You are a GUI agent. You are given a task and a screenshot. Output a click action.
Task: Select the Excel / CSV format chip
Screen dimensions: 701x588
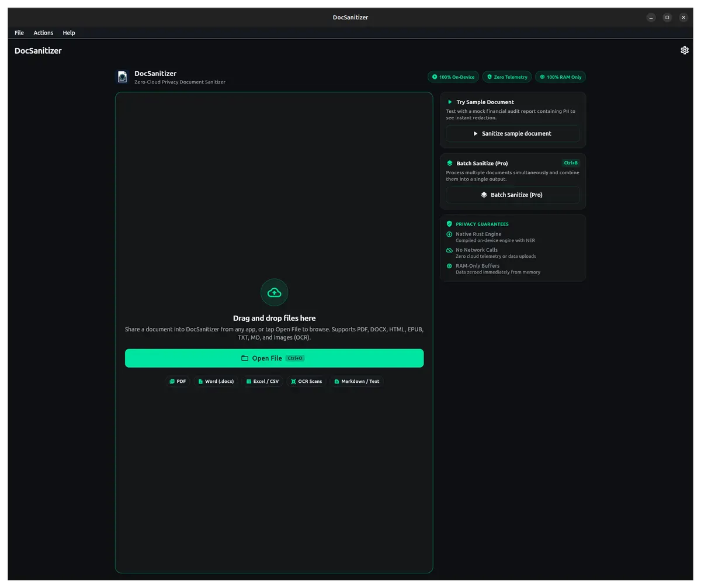click(x=262, y=381)
